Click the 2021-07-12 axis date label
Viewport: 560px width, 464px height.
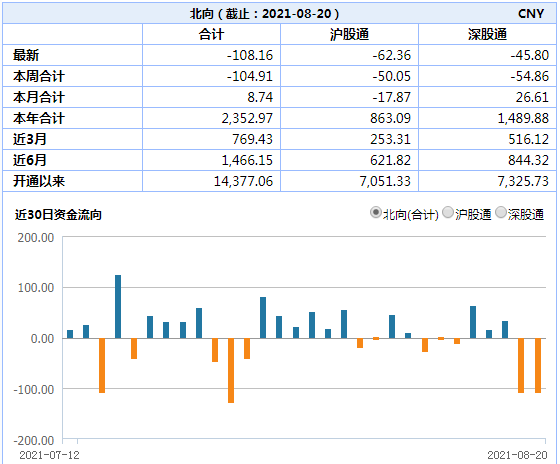pos(49,455)
